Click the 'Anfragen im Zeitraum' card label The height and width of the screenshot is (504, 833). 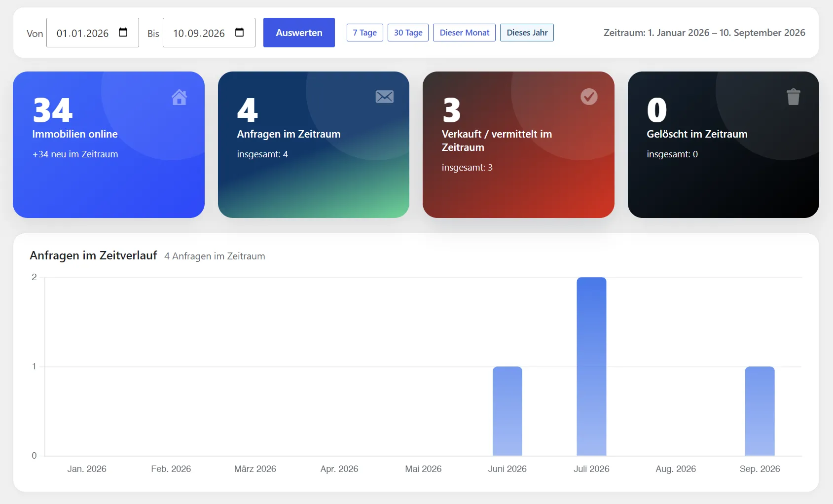[x=289, y=134]
